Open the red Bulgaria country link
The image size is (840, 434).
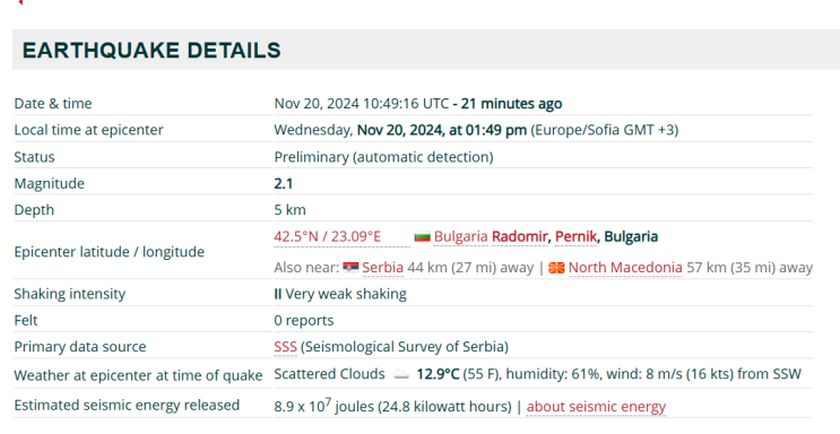click(x=460, y=237)
